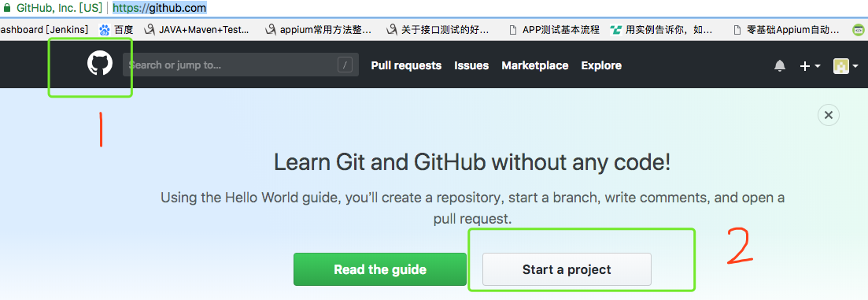
Task: Open the Dashboard [Jenkins] bookmark
Action: click(44, 30)
